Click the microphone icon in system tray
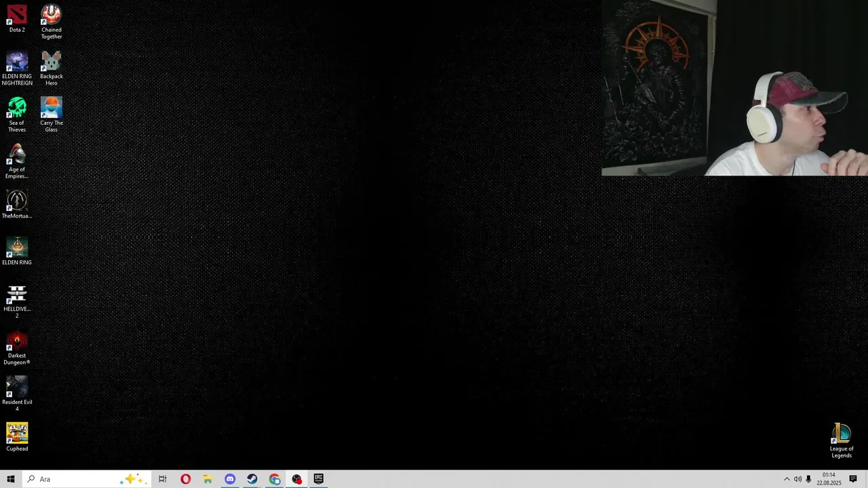The height and width of the screenshot is (488, 868). 808,479
